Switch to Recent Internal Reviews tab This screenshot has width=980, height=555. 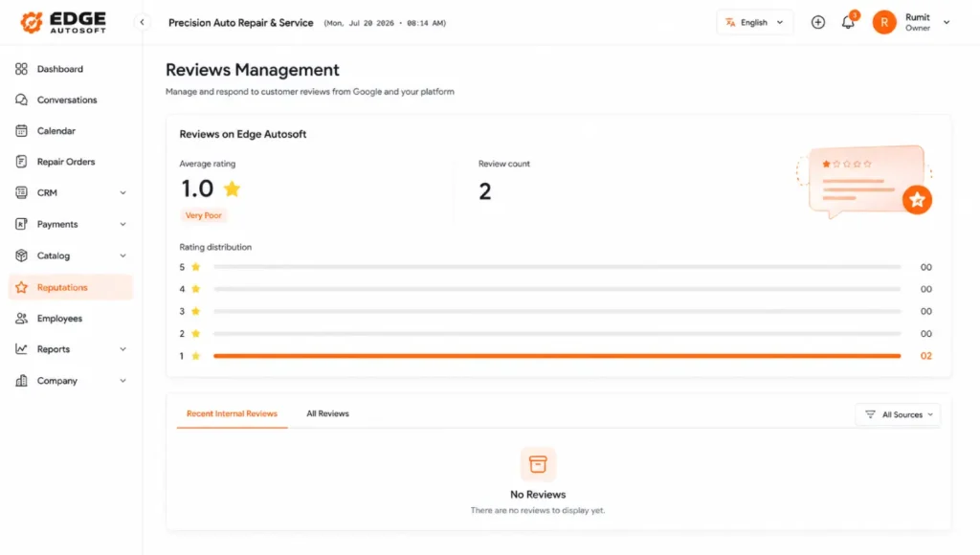point(232,413)
